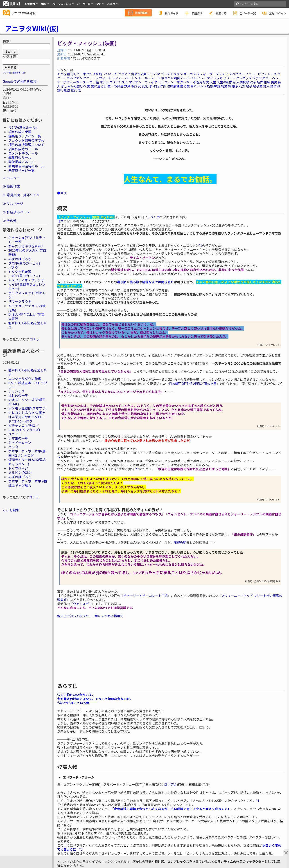Click the 登録/ログイン person icon
The image size is (289, 868).
point(264,13)
